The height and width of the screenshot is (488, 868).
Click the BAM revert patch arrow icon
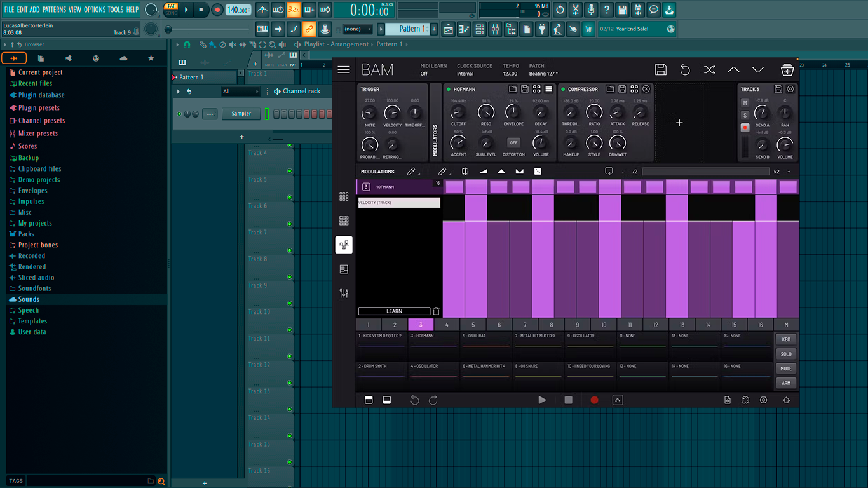point(685,69)
